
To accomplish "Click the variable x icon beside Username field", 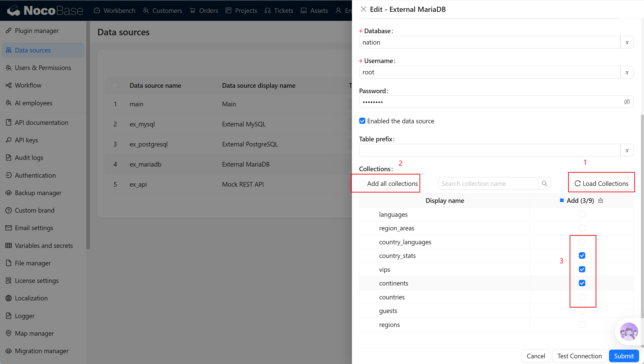I will [x=627, y=72].
